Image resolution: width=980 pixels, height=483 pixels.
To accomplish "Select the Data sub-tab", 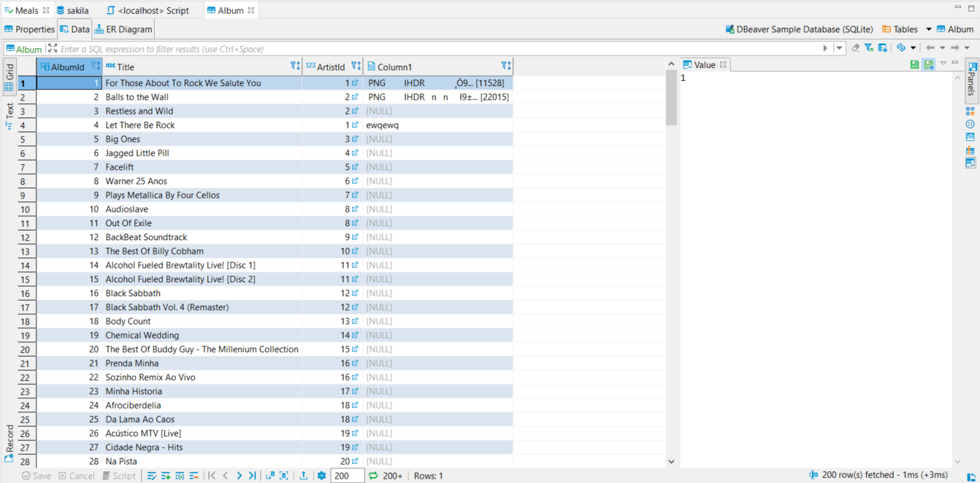I will [x=74, y=29].
